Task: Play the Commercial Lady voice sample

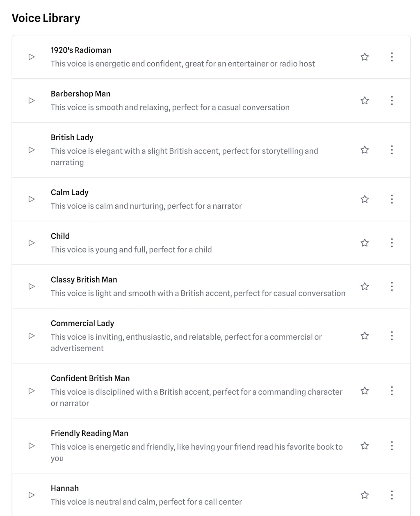Action: (32, 336)
